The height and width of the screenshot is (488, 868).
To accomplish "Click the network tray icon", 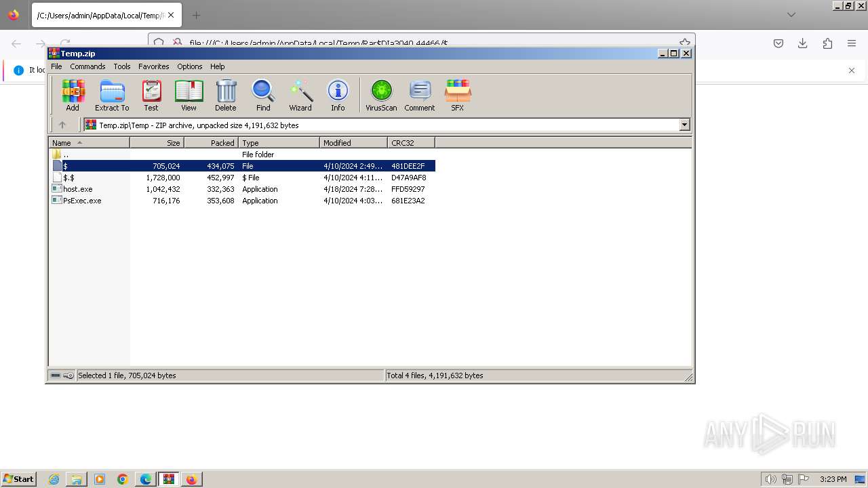I will tap(787, 479).
